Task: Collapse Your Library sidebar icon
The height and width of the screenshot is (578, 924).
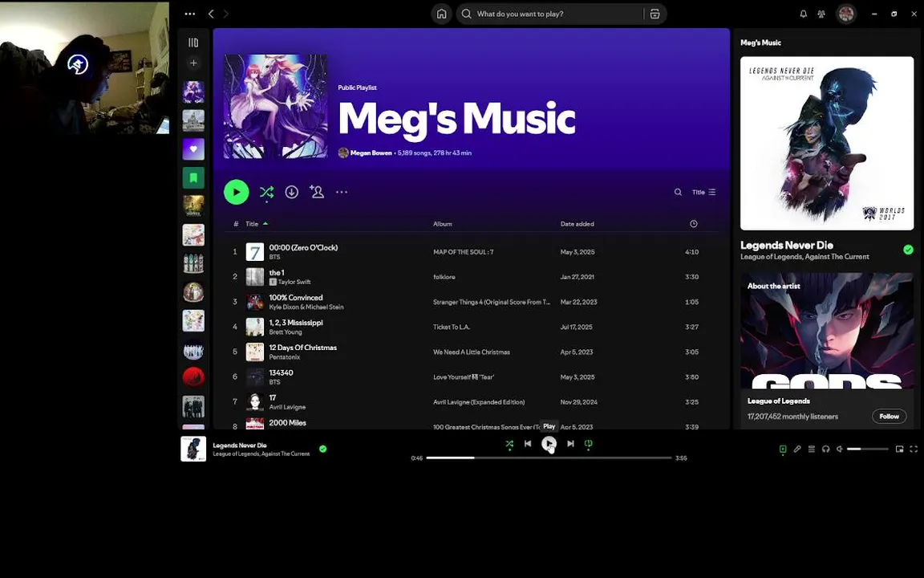Action: coord(193,43)
